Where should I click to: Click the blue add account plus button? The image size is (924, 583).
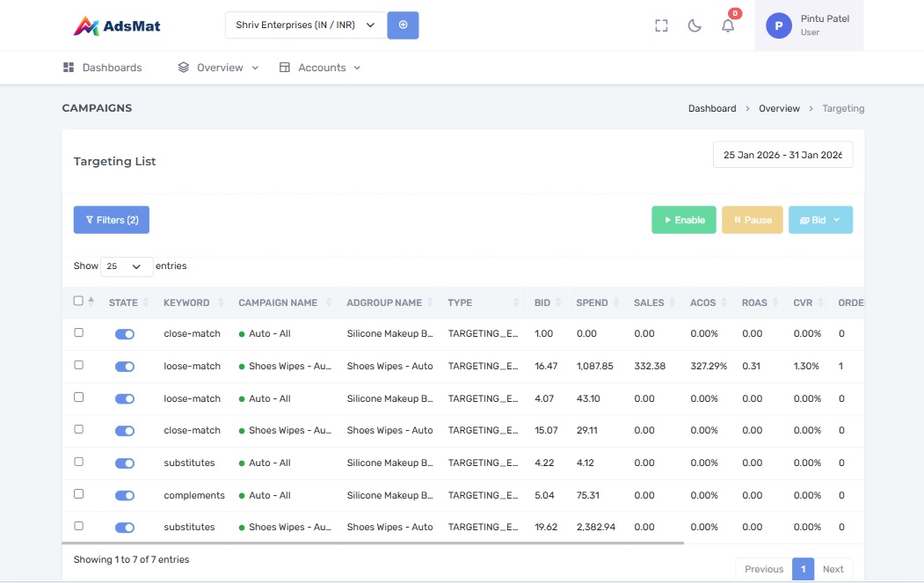[x=403, y=26]
